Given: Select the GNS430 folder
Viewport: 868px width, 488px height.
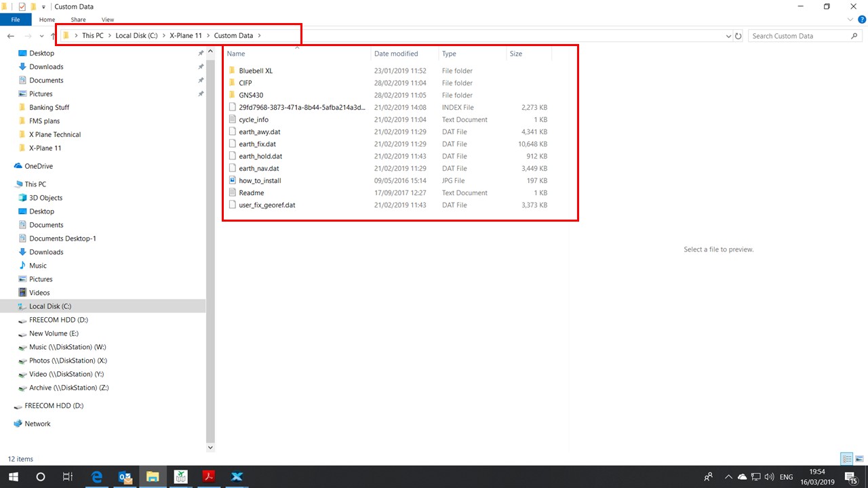Looking at the screenshot, I should pos(250,95).
